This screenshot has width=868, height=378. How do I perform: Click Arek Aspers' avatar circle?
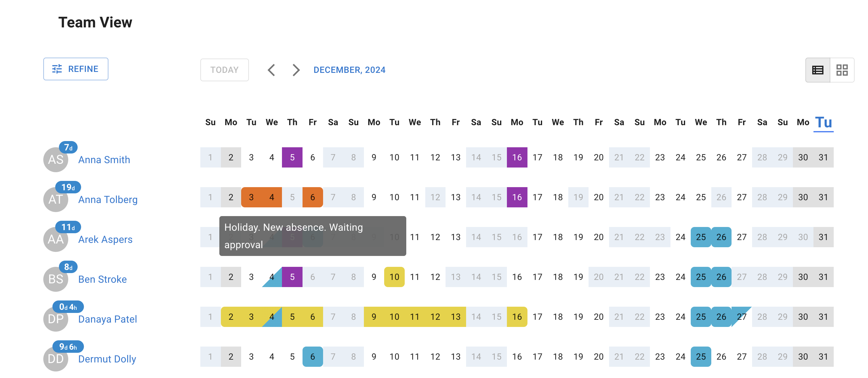(x=55, y=239)
